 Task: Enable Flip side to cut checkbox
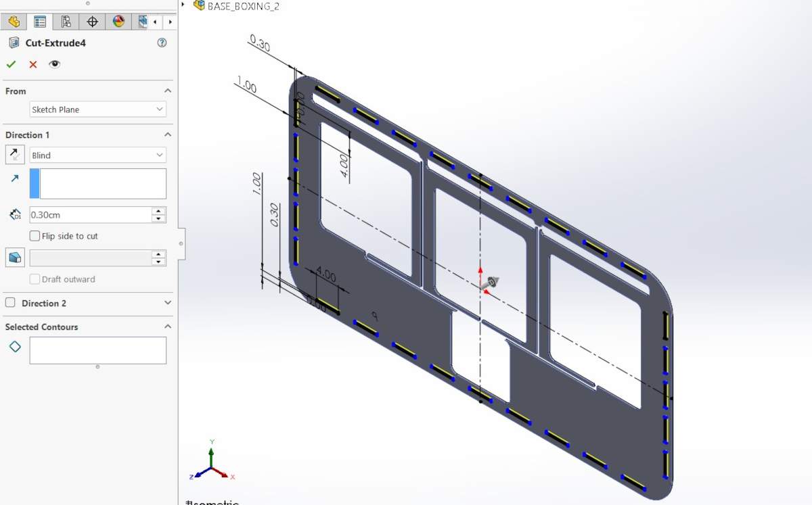click(x=35, y=236)
